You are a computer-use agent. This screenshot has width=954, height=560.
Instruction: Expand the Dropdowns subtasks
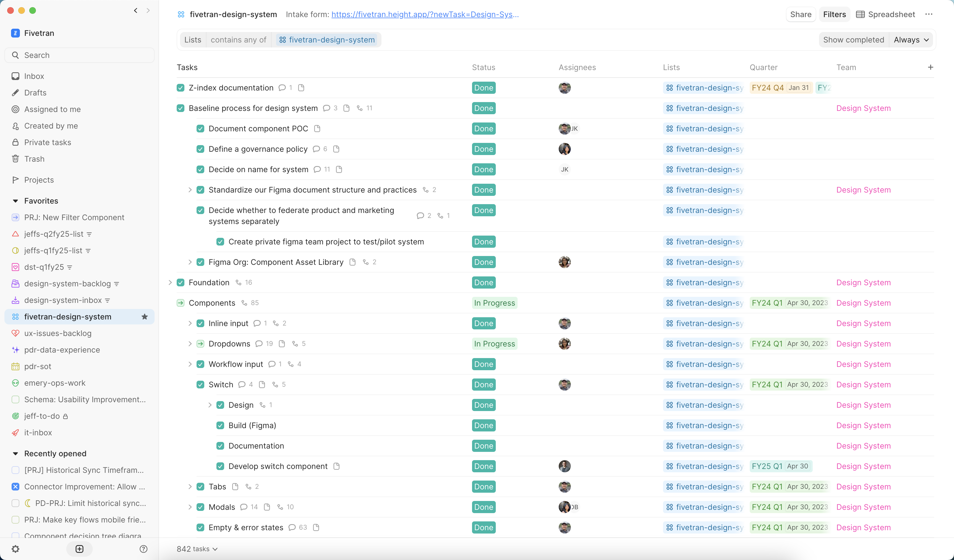[x=190, y=343]
